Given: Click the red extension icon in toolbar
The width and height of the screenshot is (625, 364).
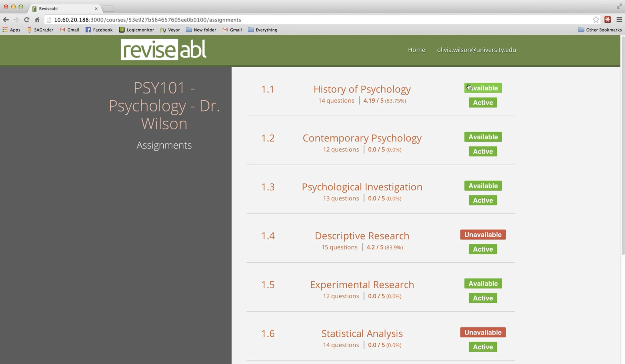Looking at the screenshot, I should pyautogui.click(x=607, y=20).
